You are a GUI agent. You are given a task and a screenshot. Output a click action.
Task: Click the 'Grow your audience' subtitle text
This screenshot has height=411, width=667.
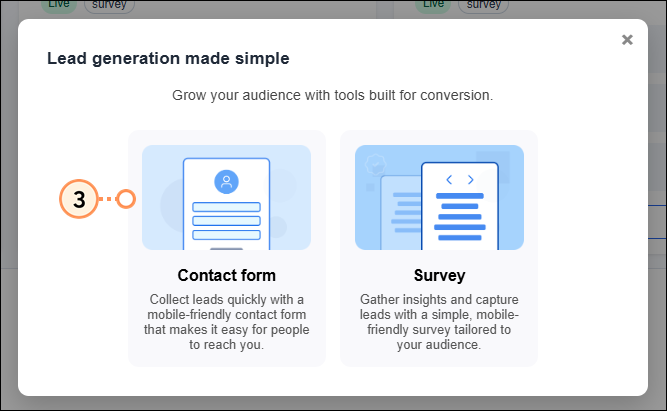pyautogui.click(x=333, y=96)
